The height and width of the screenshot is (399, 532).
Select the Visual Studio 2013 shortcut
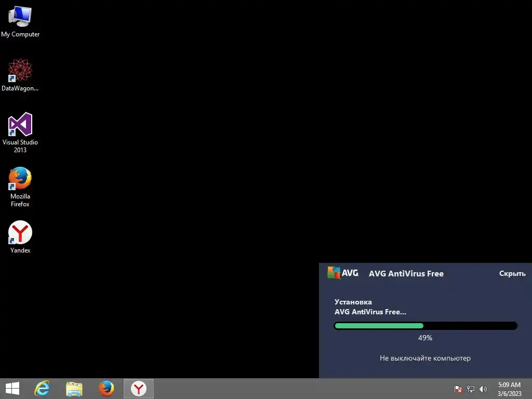20,132
